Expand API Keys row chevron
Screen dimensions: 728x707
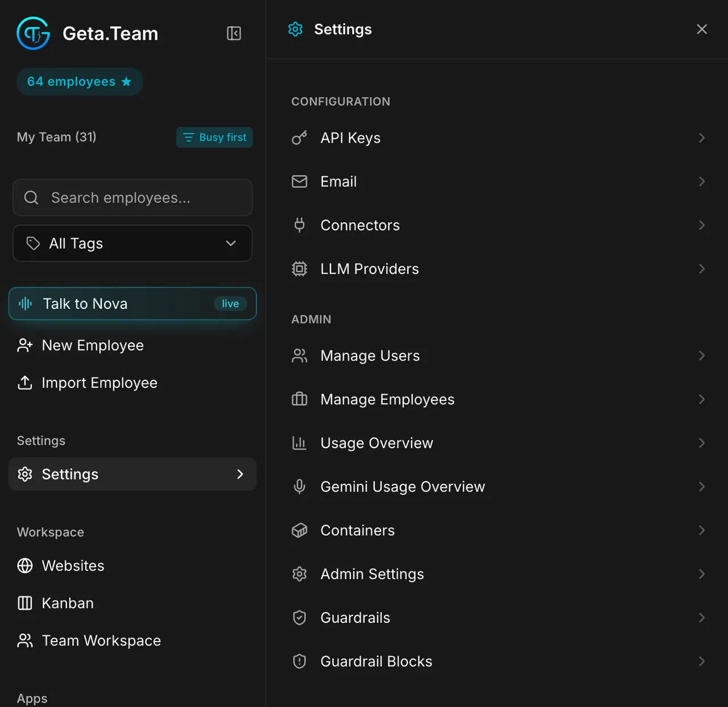(702, 138)
